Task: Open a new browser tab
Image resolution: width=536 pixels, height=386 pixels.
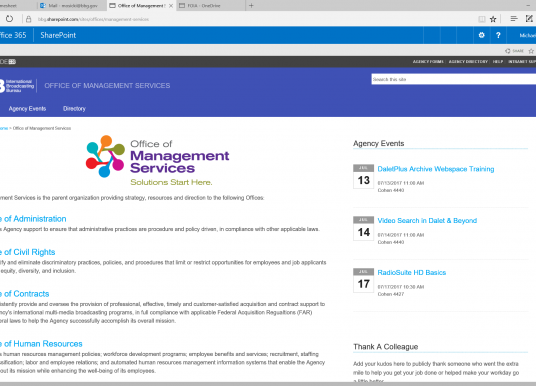Action: 251,5
